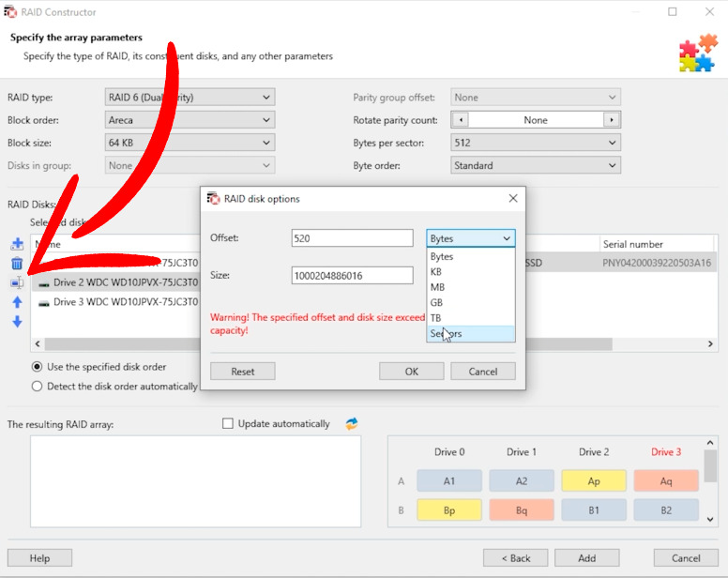Viewport: 728px width, 578px height.
Task: Choose KB in the units list
Action: pyautogui.click(x=471, y=271)
